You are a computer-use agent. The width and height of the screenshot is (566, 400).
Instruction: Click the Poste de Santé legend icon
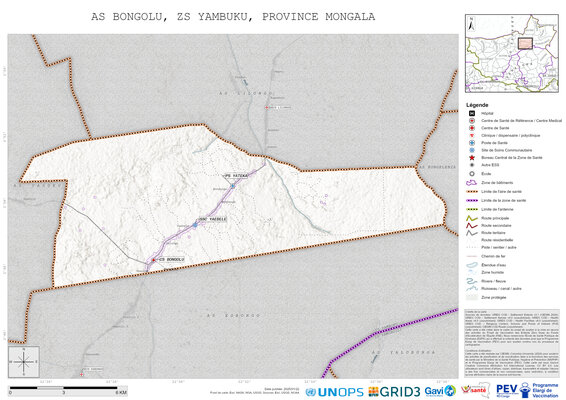pyautogui.click(x=471, y=143)
